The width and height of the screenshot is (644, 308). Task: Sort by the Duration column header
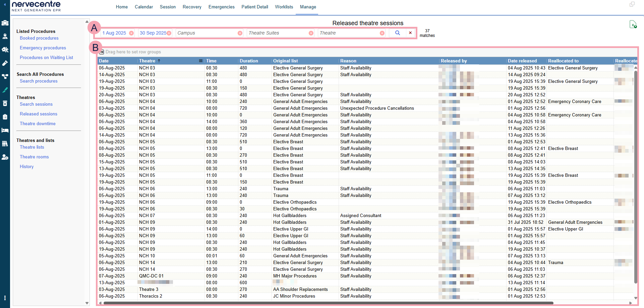tap(249, 61)
